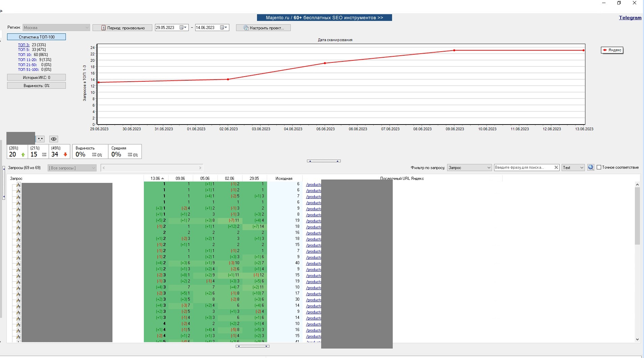Click the Яндекс legend marker on the chart
The width and height of the screenshot is (644, 358).
[605, 50]
